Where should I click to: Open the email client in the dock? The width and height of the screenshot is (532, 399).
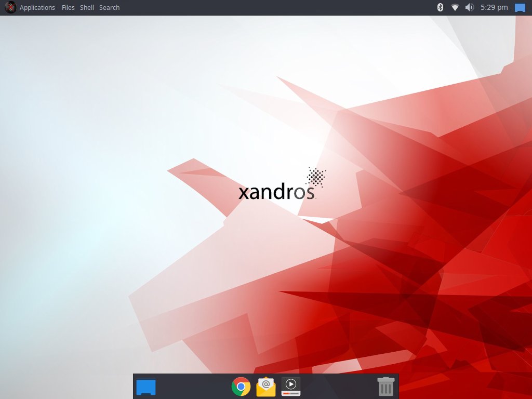coord(266,387)
